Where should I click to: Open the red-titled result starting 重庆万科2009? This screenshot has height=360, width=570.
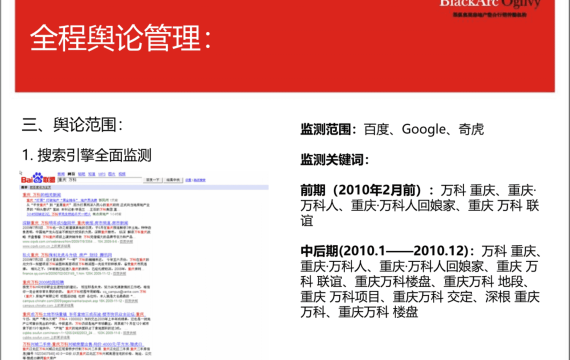[x=43, y=282]
